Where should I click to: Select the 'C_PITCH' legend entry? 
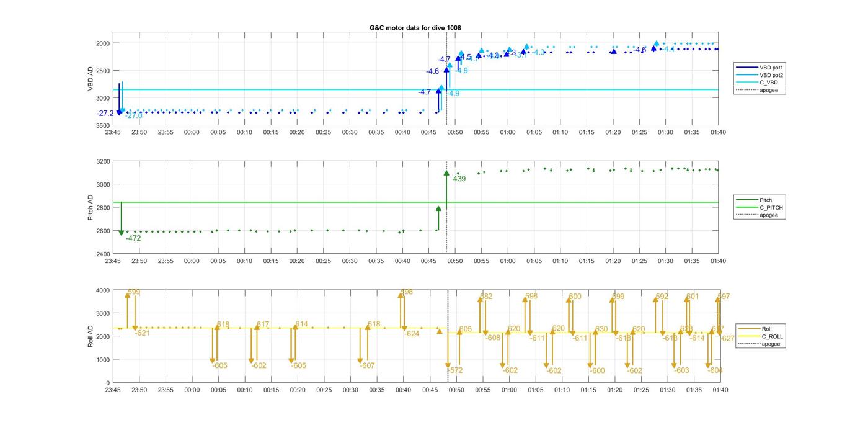(x=759, y=208)
